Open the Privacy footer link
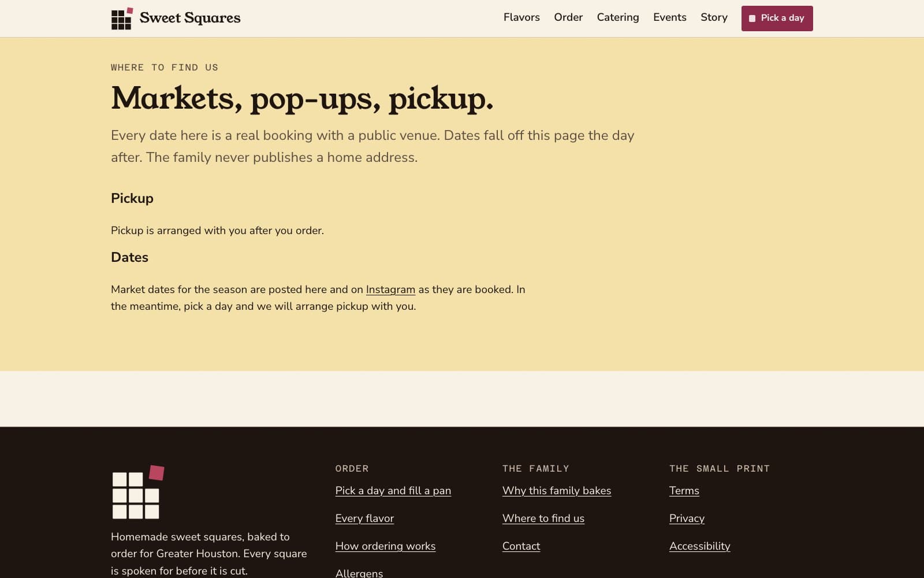 [687, 518]
